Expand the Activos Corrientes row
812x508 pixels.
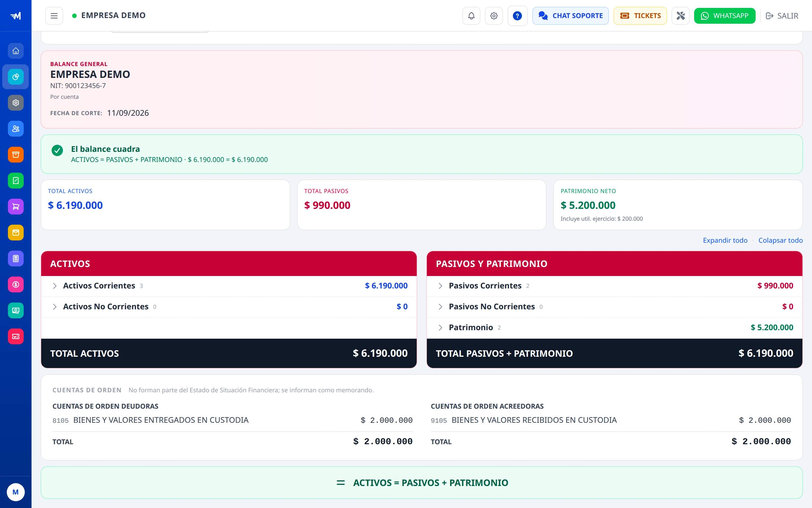pos(229,286)
